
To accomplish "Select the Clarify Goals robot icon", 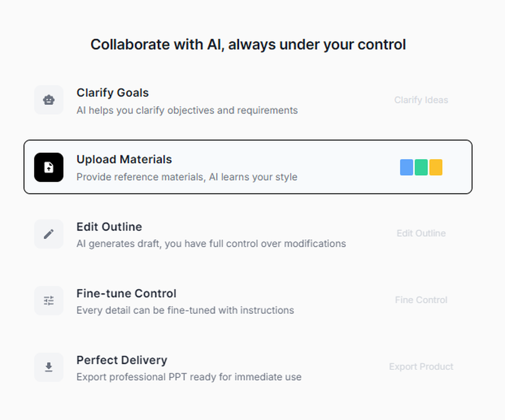I will tap(48, 100).
